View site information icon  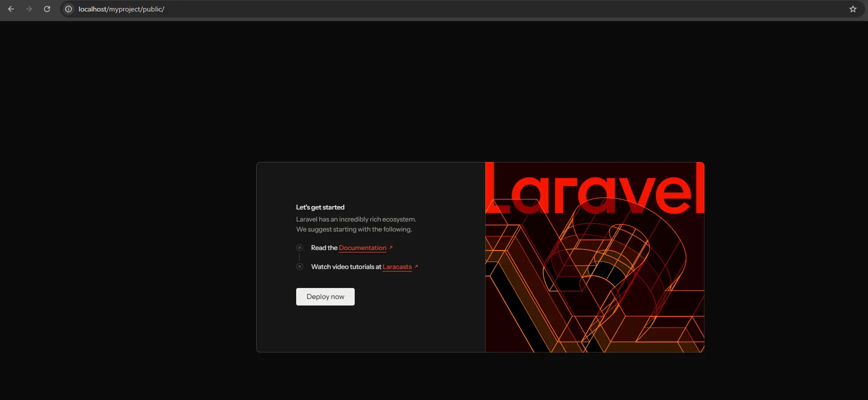click(x=69, y=9)
